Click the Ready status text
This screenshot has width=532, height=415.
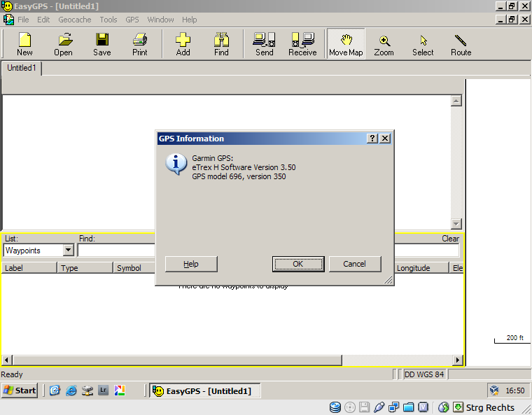(12, 374)
